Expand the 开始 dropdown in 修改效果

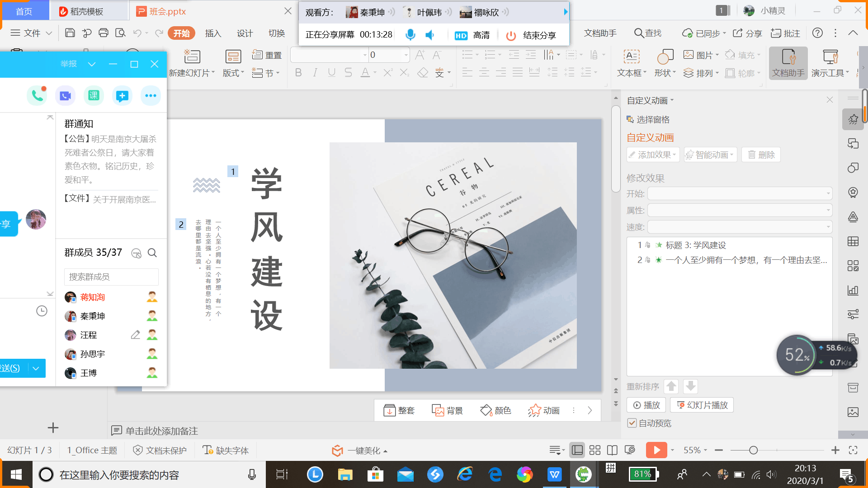828,194
